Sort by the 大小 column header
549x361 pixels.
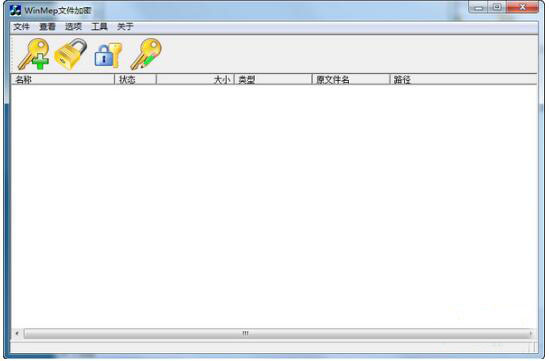click(x=195, y=79)
